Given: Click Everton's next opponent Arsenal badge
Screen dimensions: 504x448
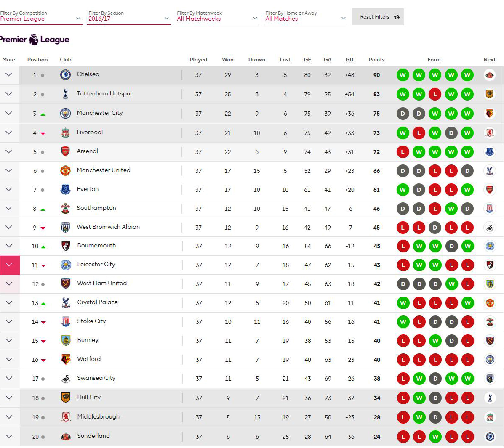Looking at the screenshot, I should click(x=490, y=189).
